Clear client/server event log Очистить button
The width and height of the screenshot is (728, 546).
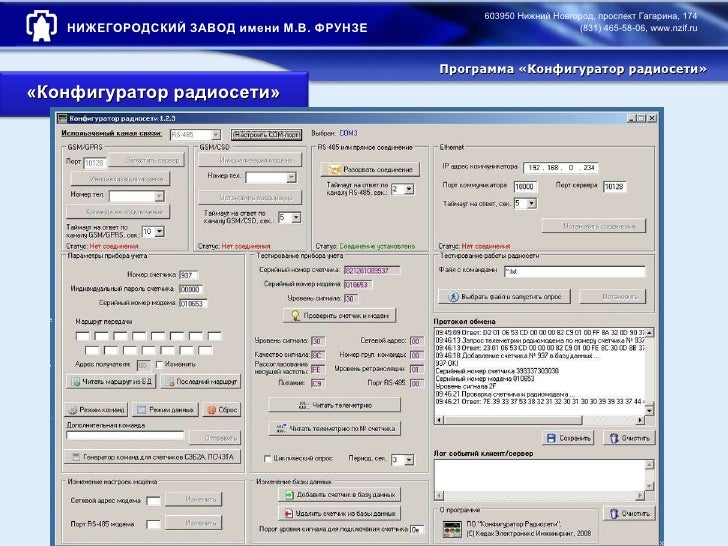(629, 514)
